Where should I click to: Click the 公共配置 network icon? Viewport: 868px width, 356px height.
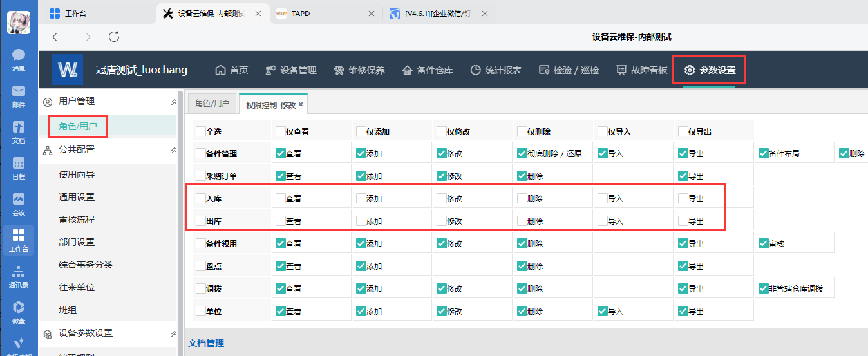[47, 150]
